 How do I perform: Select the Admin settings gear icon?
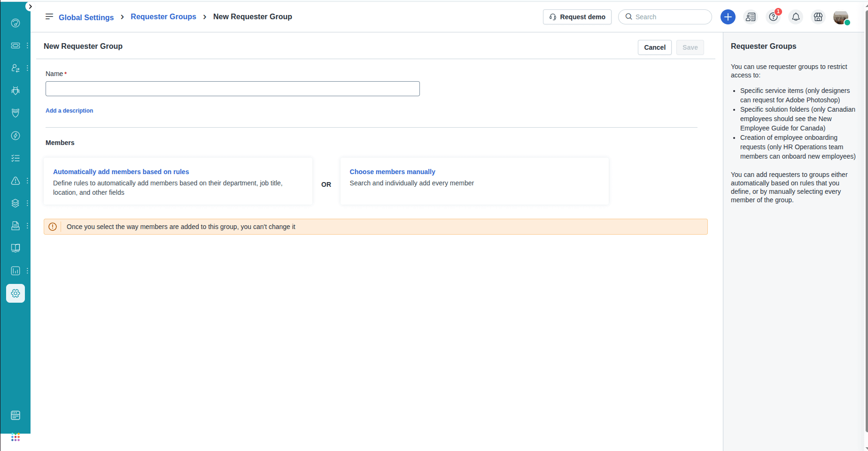pyautogui.click(x=15, y=293)
